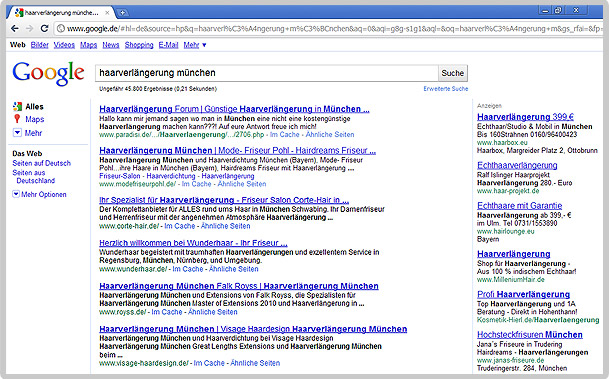
Task: Click Alles in the left sidebar
Action: click(34, 107)
